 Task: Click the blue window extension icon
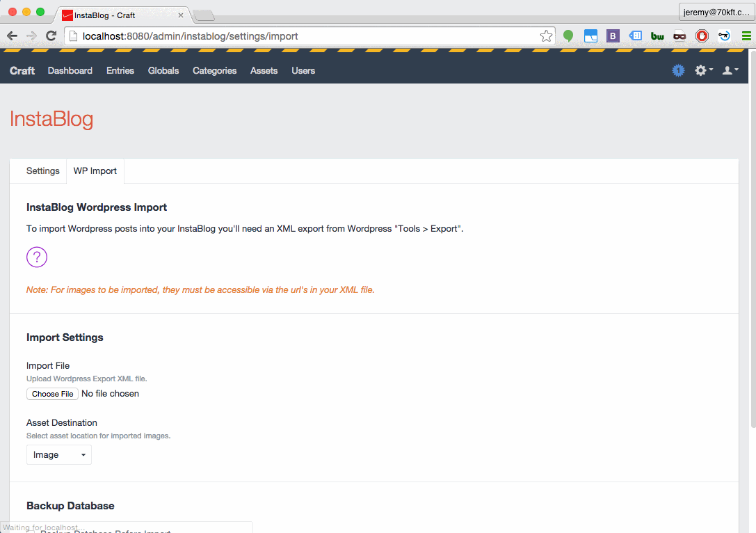(590, 35)
